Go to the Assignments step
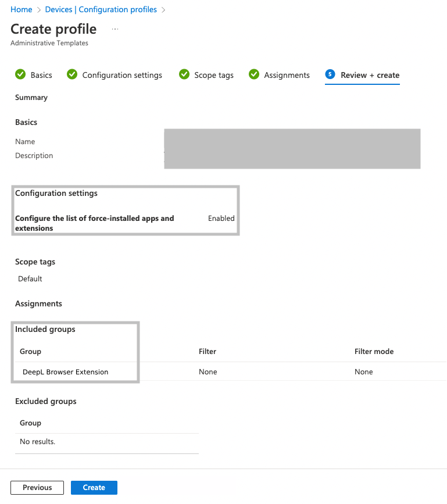The width and height of the screenshot is (447, 504). click(x=287, y=75)
